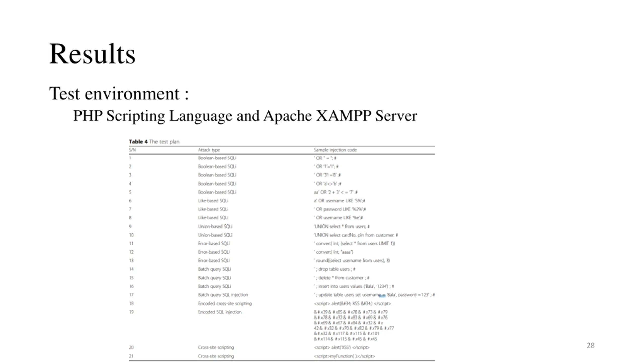Click the "Table 4 The test plan" caption
Image resolution: width=644 pixels, height=362 pixels.
(x=154, y=142)
